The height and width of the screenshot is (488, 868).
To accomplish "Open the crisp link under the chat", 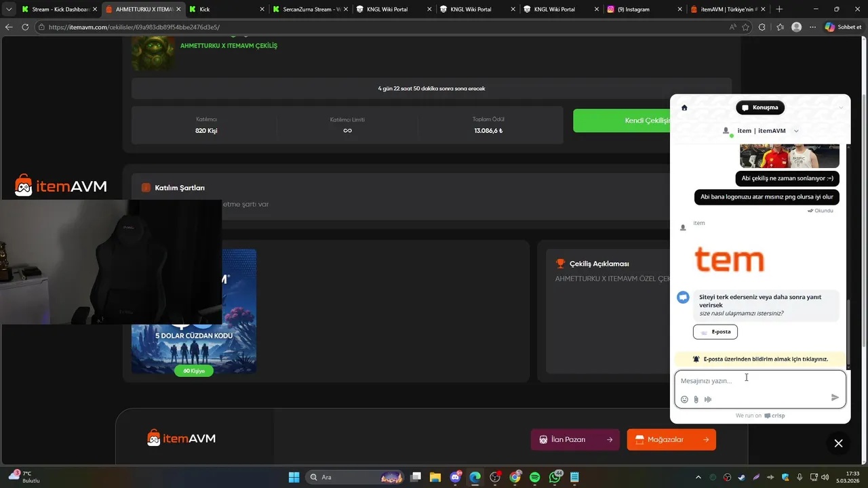I will (774, 415).
